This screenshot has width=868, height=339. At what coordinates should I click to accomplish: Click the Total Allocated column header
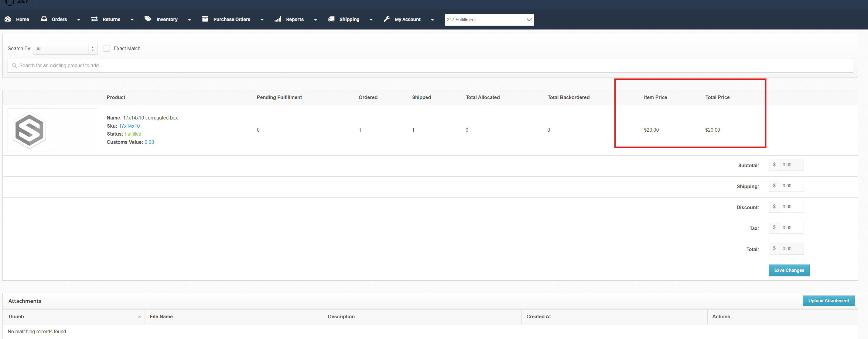click(x=483, y=98)
